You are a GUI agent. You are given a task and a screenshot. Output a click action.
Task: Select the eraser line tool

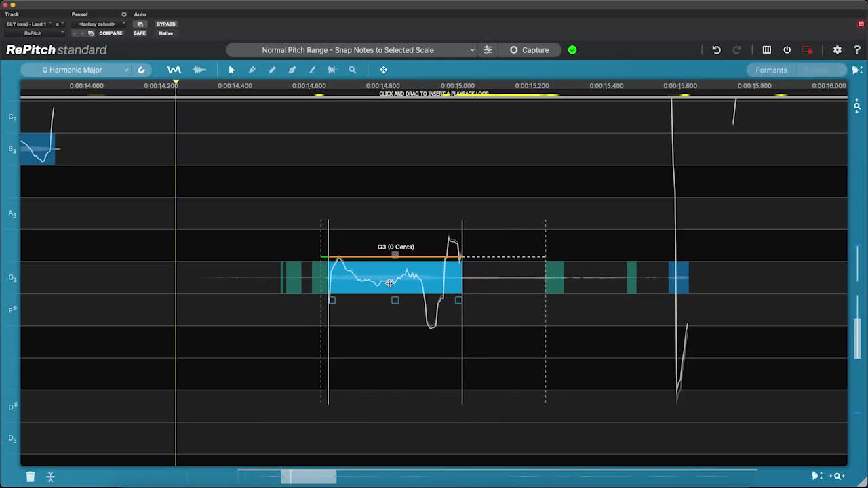(312, 70)
